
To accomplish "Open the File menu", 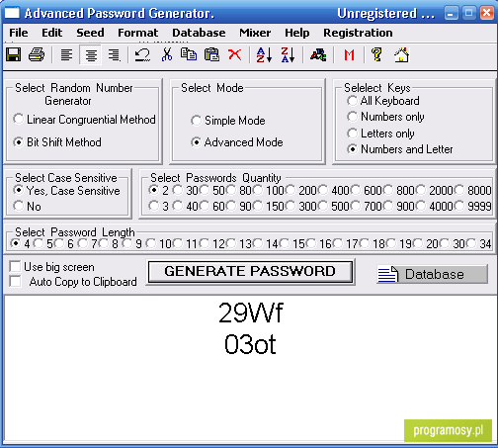I will 19,33.
